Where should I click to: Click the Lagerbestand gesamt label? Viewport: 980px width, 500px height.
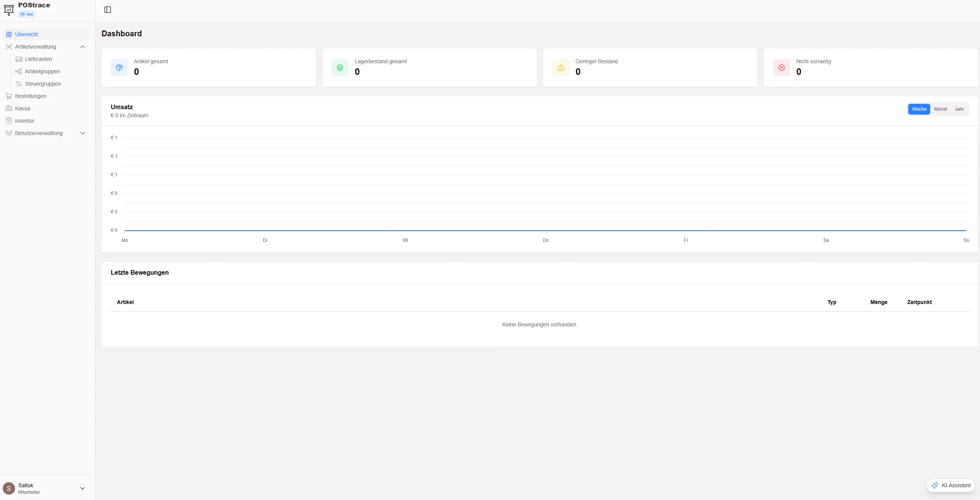(x=381, y=61)
